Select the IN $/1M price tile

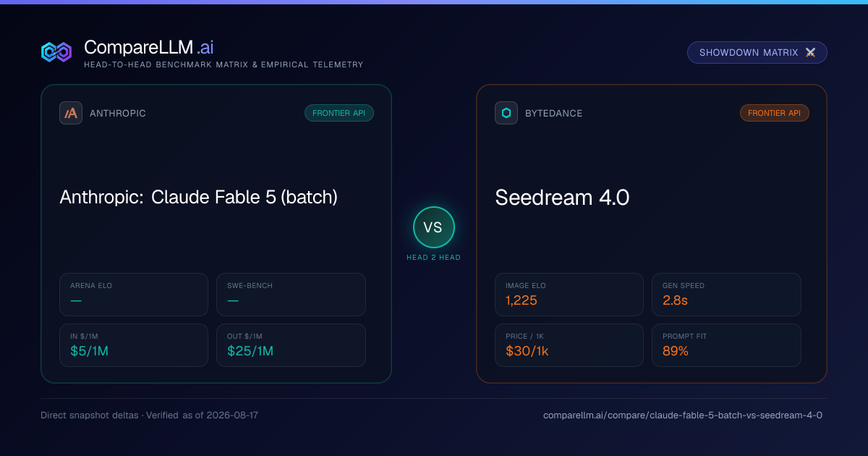(134, 345)
